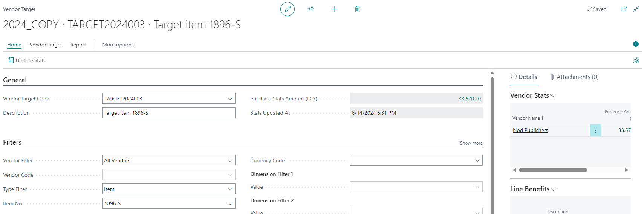
Task: Open Nod Publishers vendor link
Action: point(530,130)
